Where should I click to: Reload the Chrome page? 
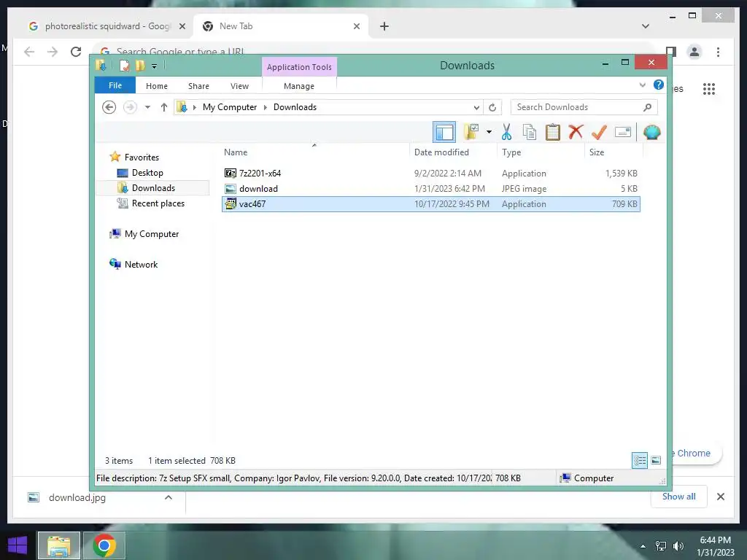click(x=75, y=52)
